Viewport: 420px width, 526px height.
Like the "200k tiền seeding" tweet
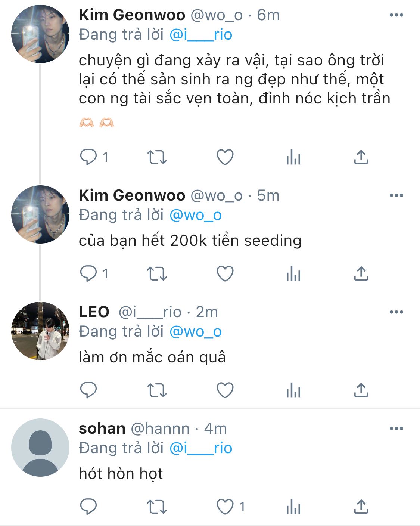[x=225, y=274]
